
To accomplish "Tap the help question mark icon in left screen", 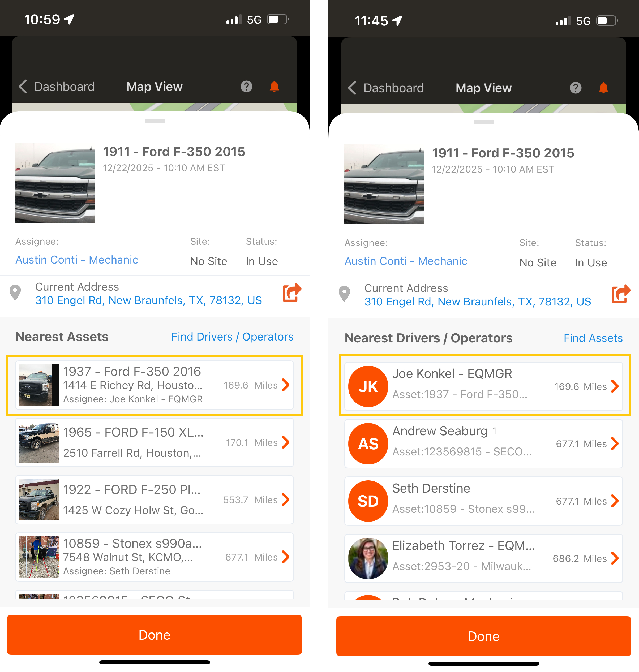I will point(246,87).
